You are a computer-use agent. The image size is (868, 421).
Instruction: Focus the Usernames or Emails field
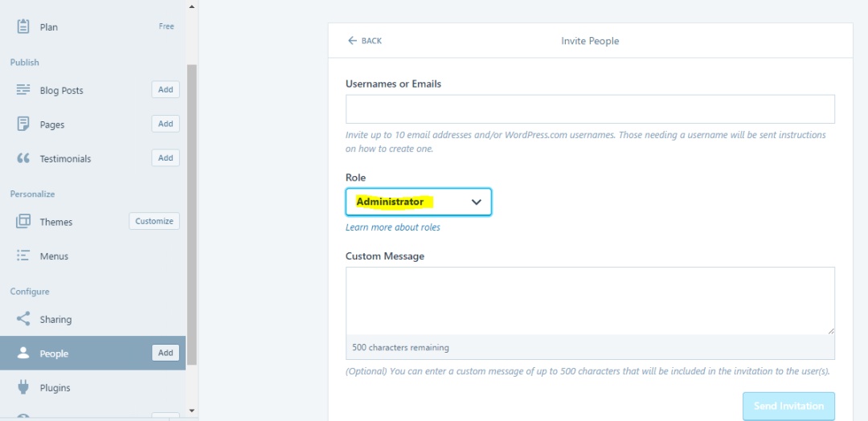pos(590,108)
